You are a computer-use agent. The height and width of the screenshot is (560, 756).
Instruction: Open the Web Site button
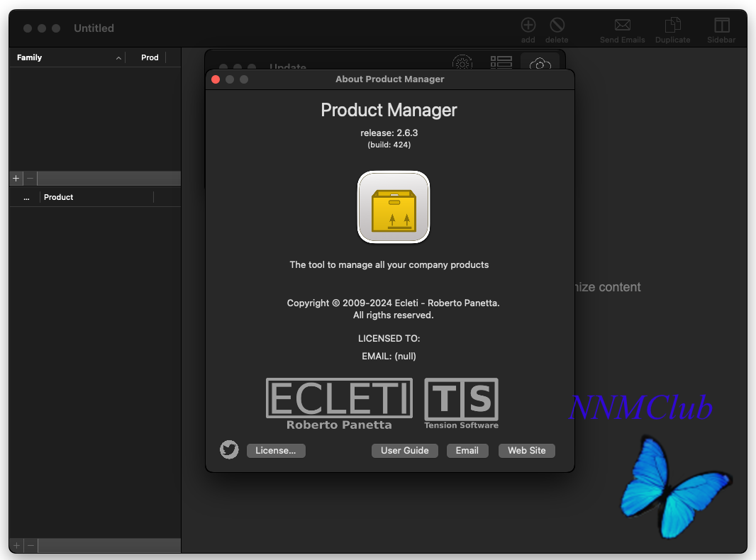click(526, 451)
